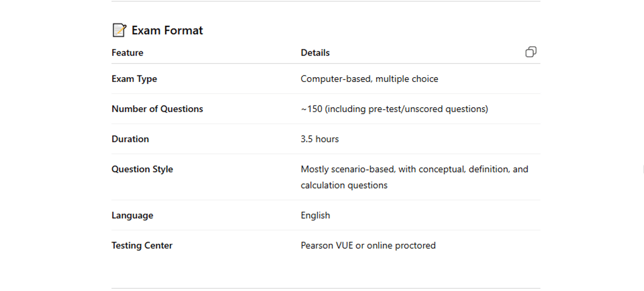Viewport: 644px width, 291px height.
Task: Click the Number of Questions label
Action: pos(157,109)
